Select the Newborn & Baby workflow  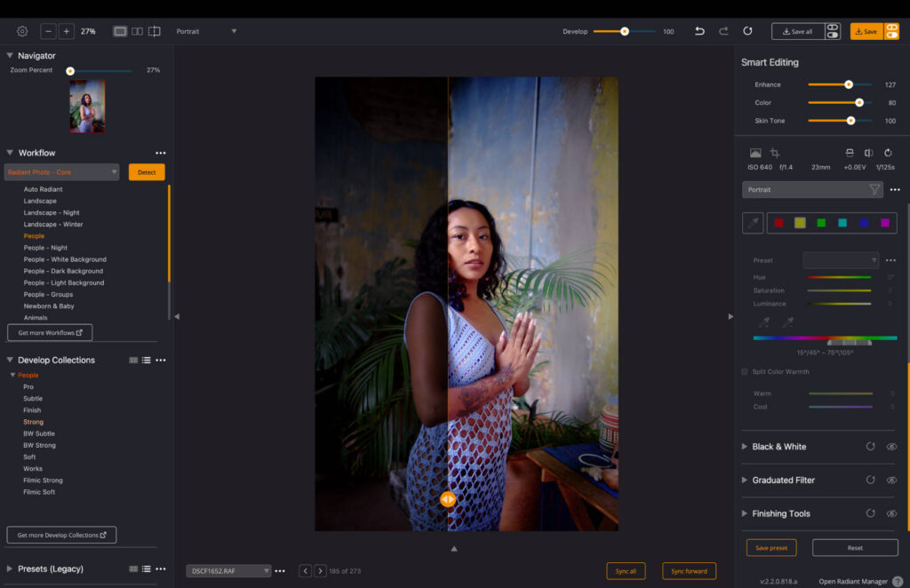point(49,306)
